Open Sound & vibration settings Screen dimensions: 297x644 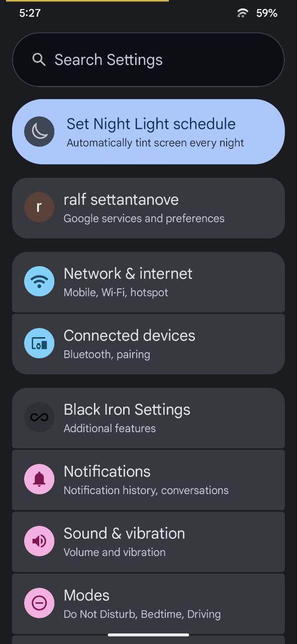[148, 542]
